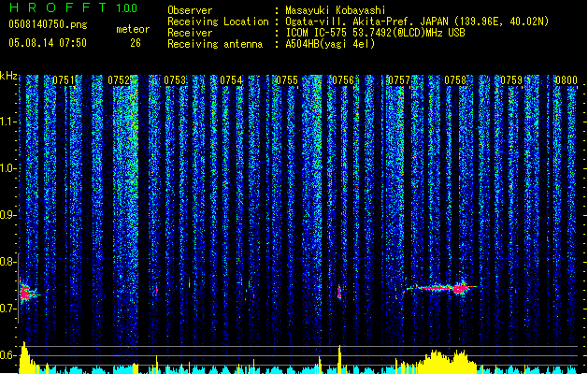Click the Receiving antenna label

(215, 44)
